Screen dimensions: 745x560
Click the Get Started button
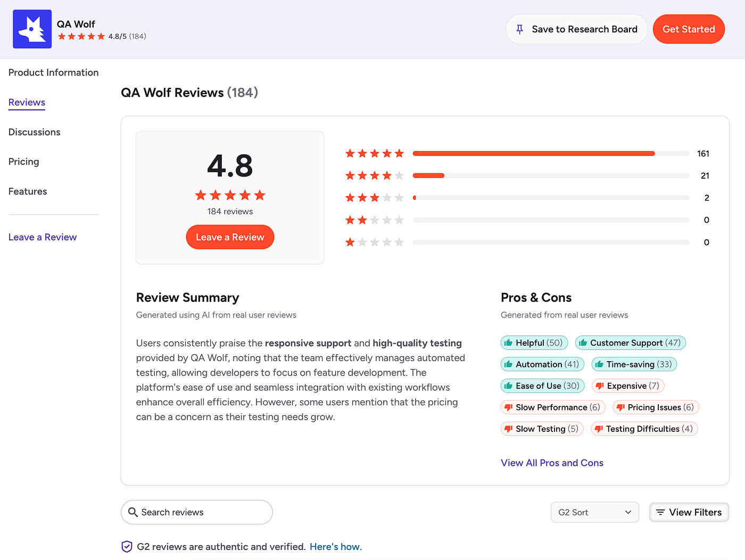click(x=689, y=29)
